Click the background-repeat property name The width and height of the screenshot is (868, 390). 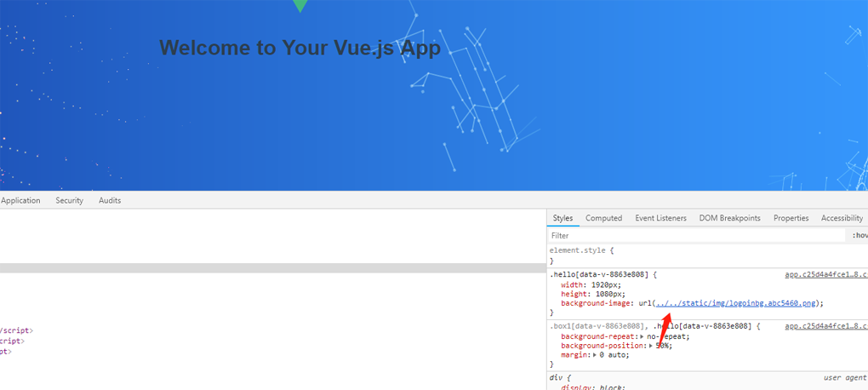598,336
